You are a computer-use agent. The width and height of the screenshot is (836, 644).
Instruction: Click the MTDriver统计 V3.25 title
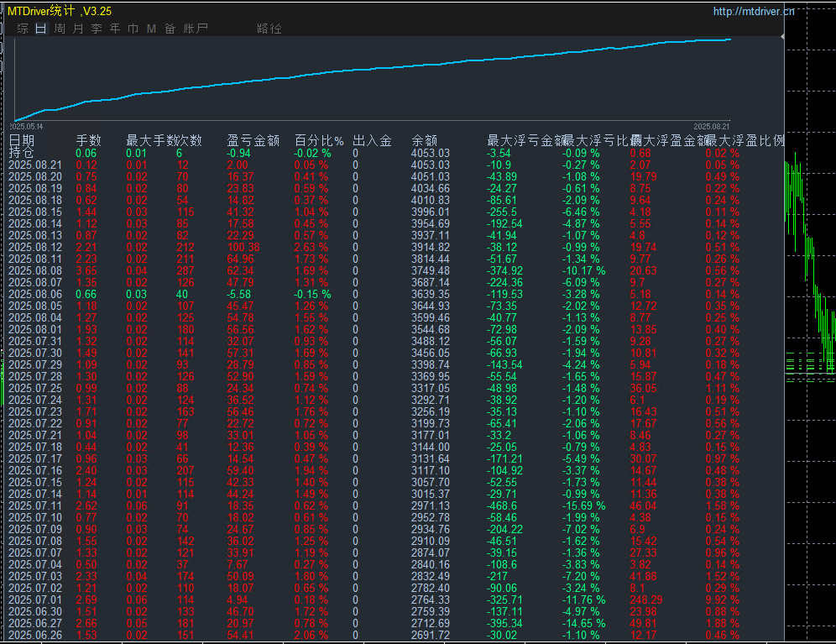[60, 11]
